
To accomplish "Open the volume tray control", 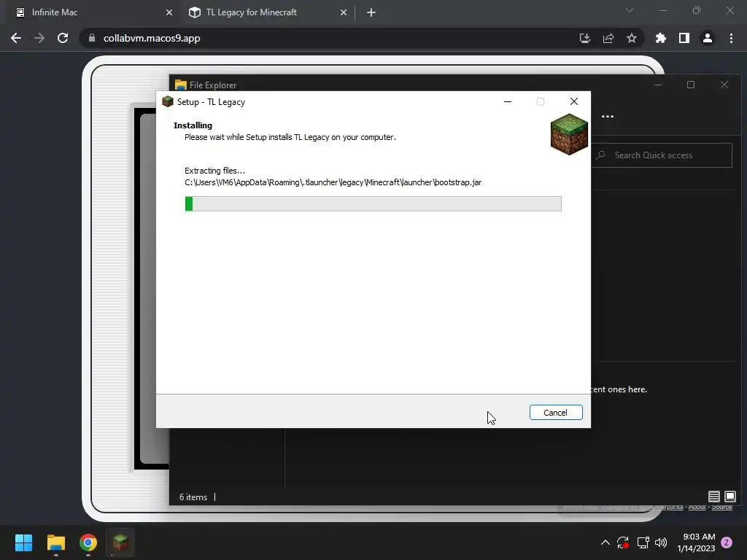I will [x=661, y=542].
